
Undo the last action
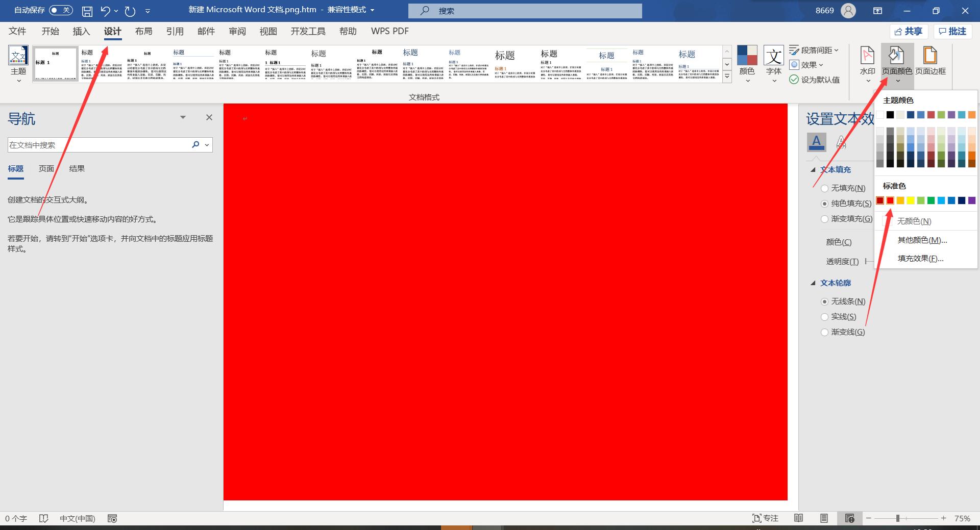[105, 11]
